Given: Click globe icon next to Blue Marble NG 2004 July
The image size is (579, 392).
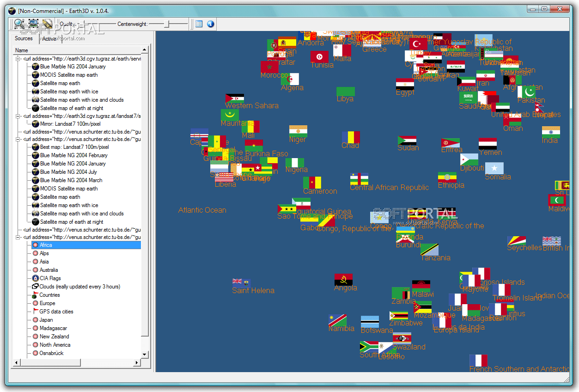Looking at the screenshot, I should pos(36,172).
